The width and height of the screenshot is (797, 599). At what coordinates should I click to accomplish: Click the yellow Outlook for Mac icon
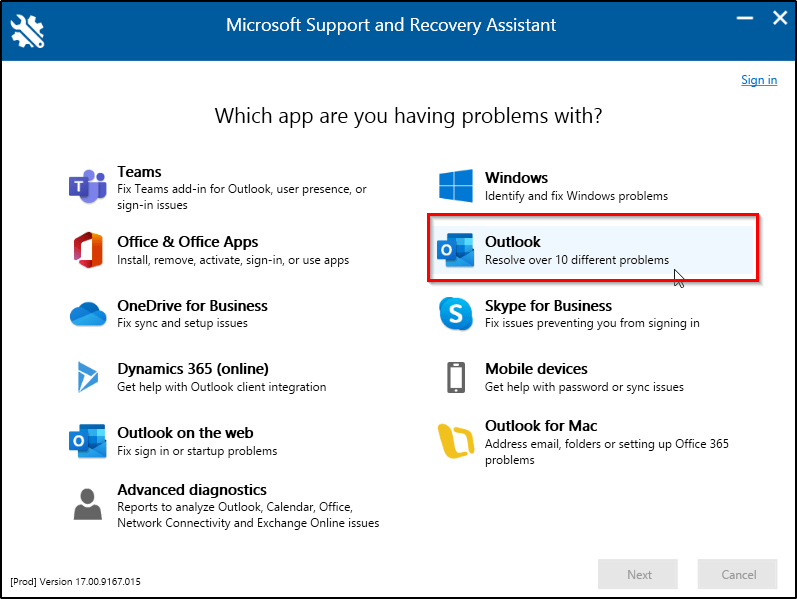tap(456, 441)
